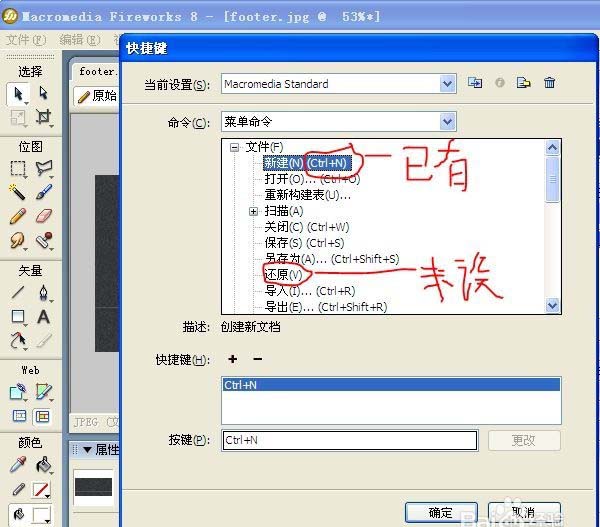Select 还原(V) command row

[x=283, y=275]
